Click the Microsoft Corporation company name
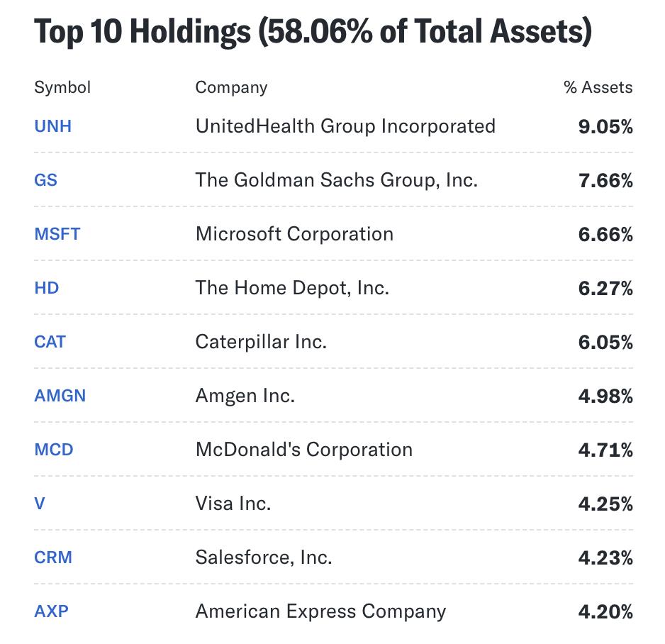 pos(294,234)
